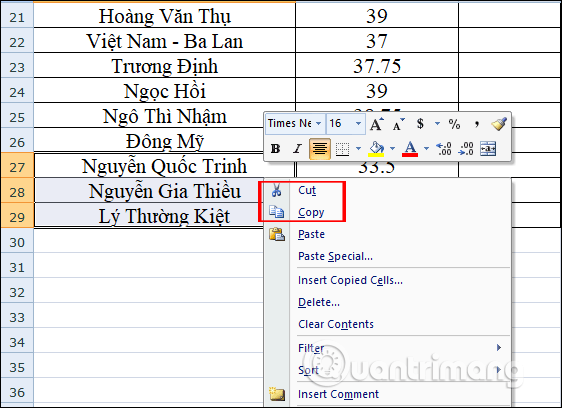This screenshot has height=408, width=562.
Task: Click Merge and Center icon
Action: pos(488,148)
